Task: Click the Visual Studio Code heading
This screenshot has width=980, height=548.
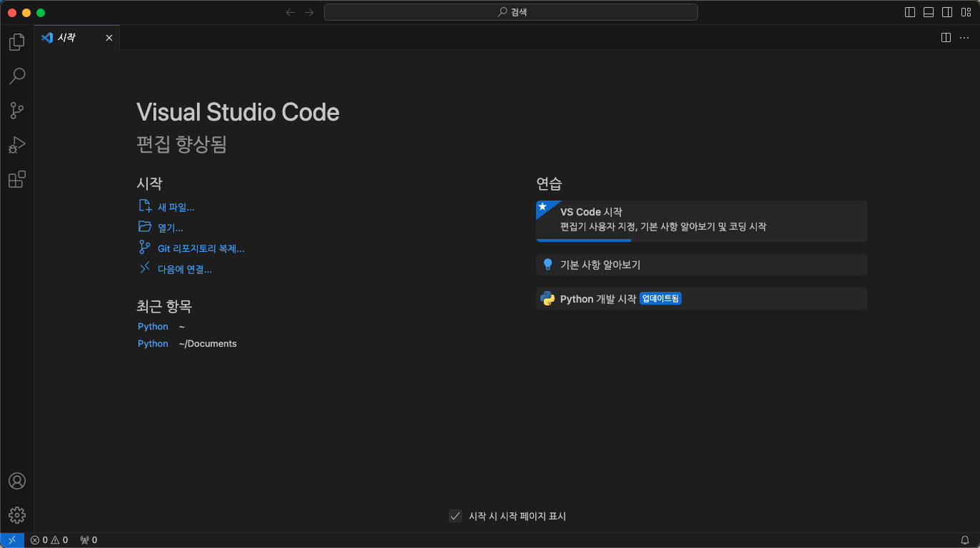Action: [238, 112]
